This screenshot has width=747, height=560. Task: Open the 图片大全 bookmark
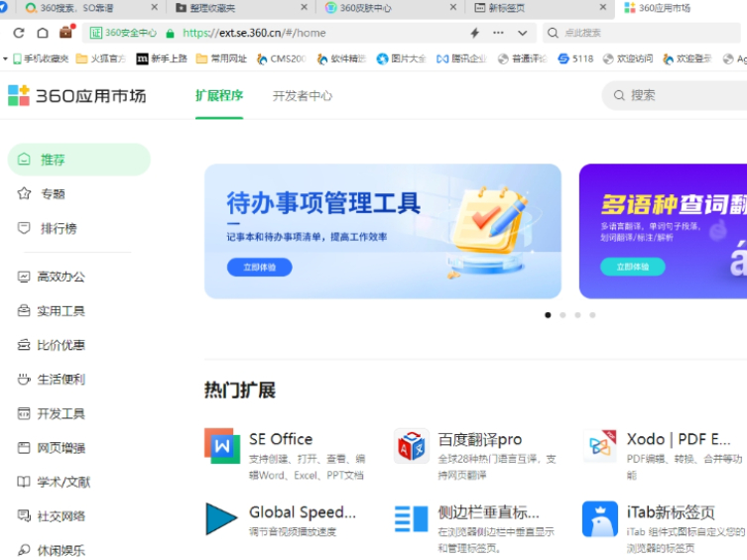401,58
